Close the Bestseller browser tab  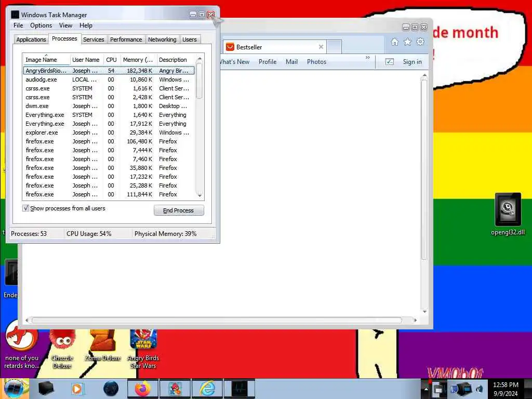click(321, 47)
